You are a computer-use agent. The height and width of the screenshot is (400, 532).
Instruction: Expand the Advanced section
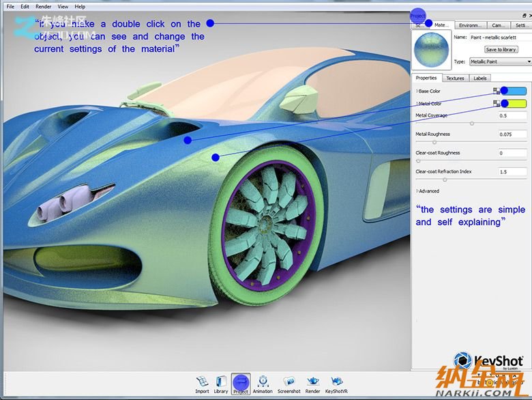tap(429, 191)
